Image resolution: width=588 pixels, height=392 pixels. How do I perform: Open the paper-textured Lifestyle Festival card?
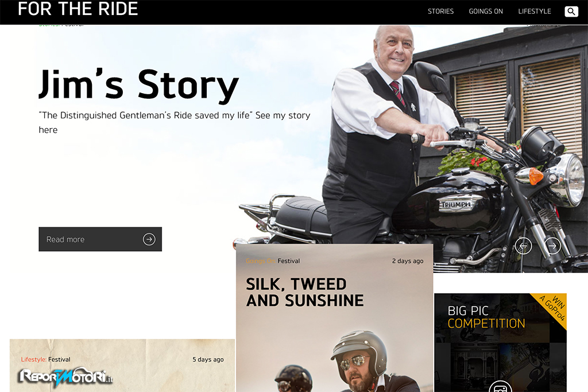click(122, 366)
